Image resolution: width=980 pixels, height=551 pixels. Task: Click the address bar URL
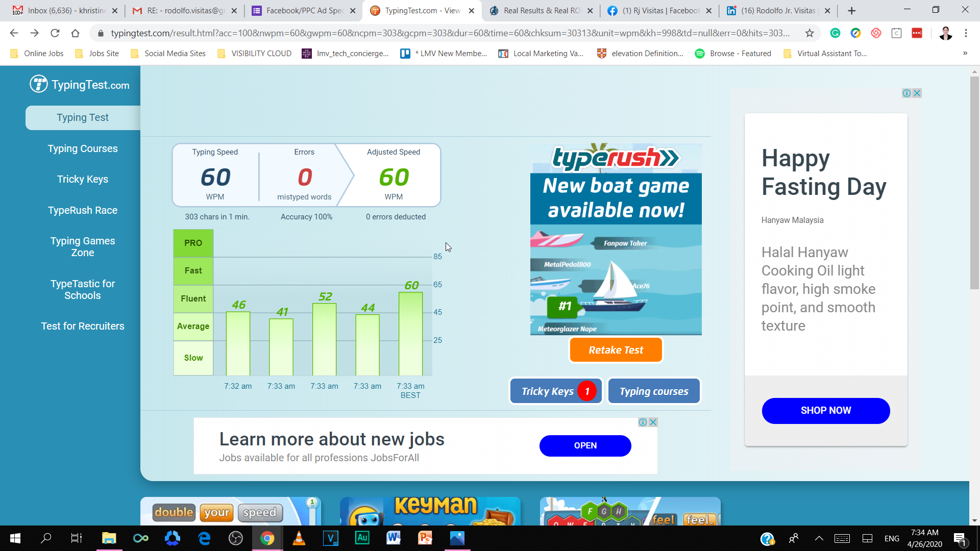coord(450,33)
